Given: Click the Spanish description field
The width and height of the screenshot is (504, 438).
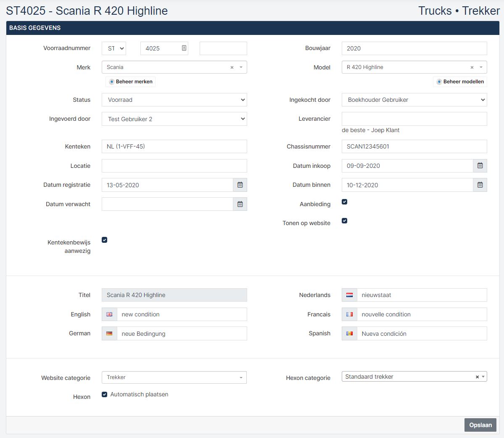Looking at the screenshot, I should 422,334.
